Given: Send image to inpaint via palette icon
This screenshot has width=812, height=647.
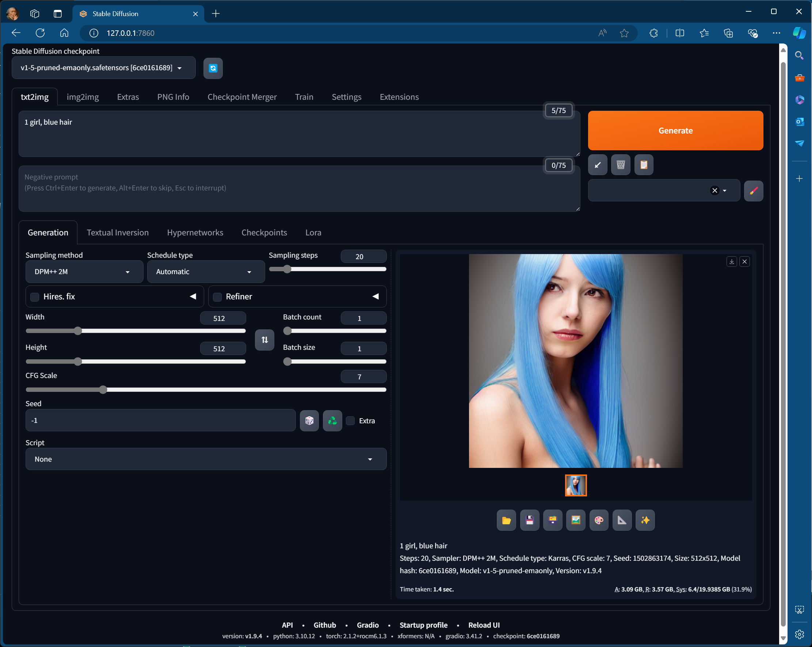Looking at the screenshot, I should click(598, 520).
